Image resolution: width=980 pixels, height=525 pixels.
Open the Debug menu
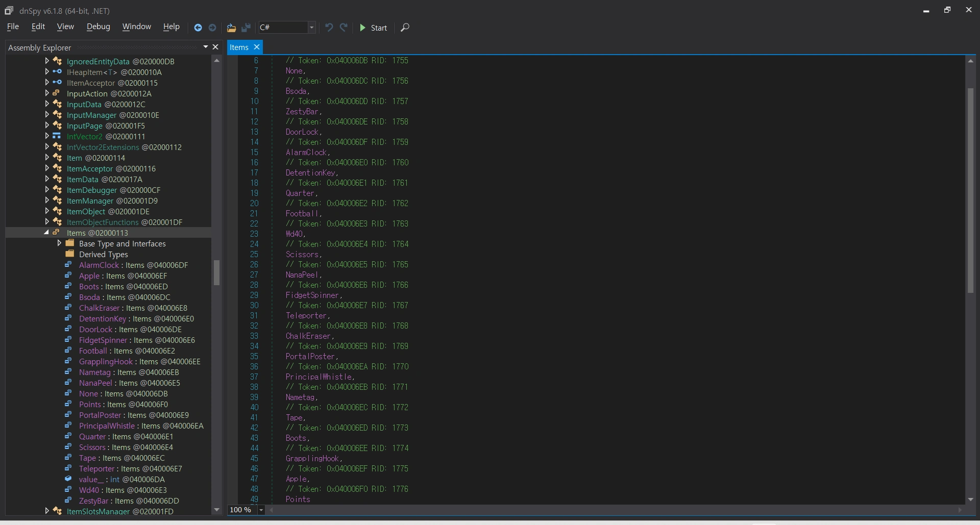98,27
